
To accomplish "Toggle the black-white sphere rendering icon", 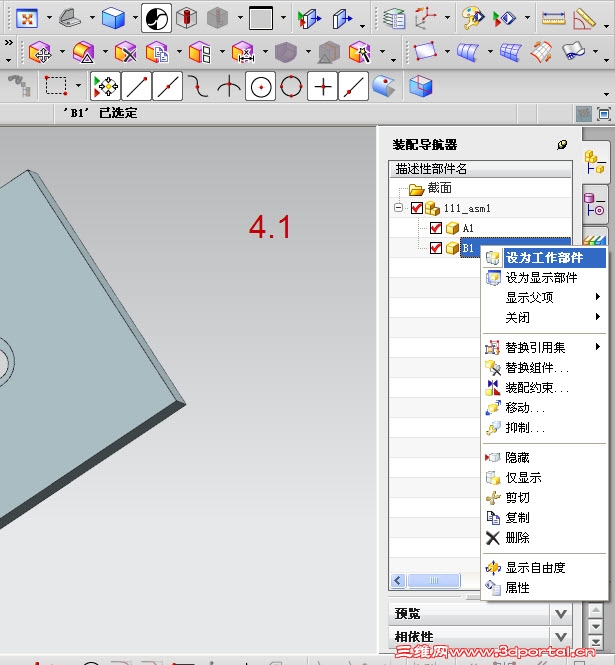I will (x=156, y=18).
